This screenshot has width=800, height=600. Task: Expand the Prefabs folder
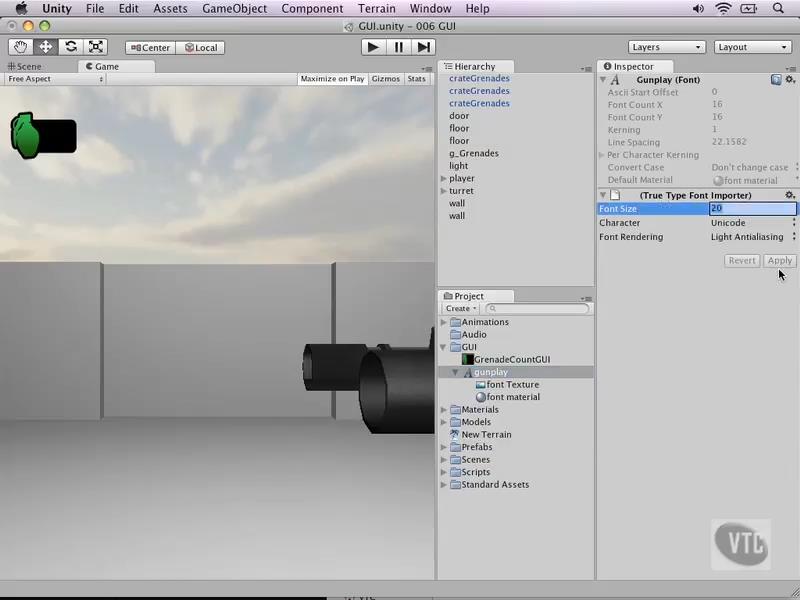click(443, 447)
